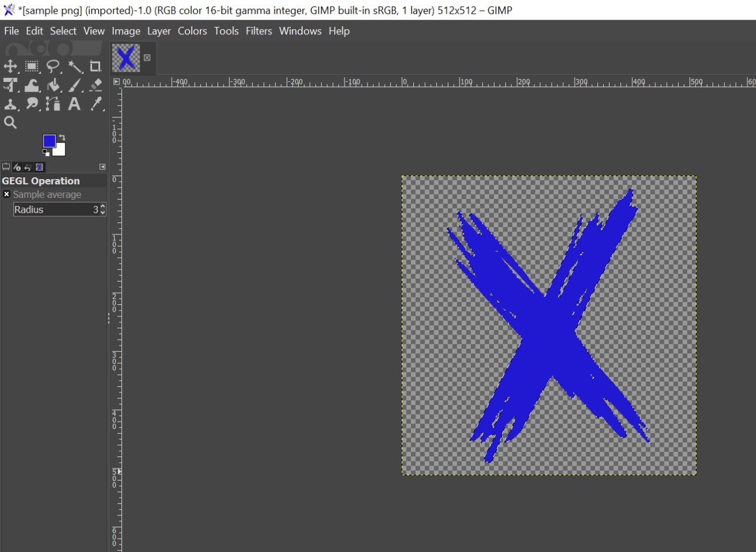Open the Tools menu

(x=226, y=31)
